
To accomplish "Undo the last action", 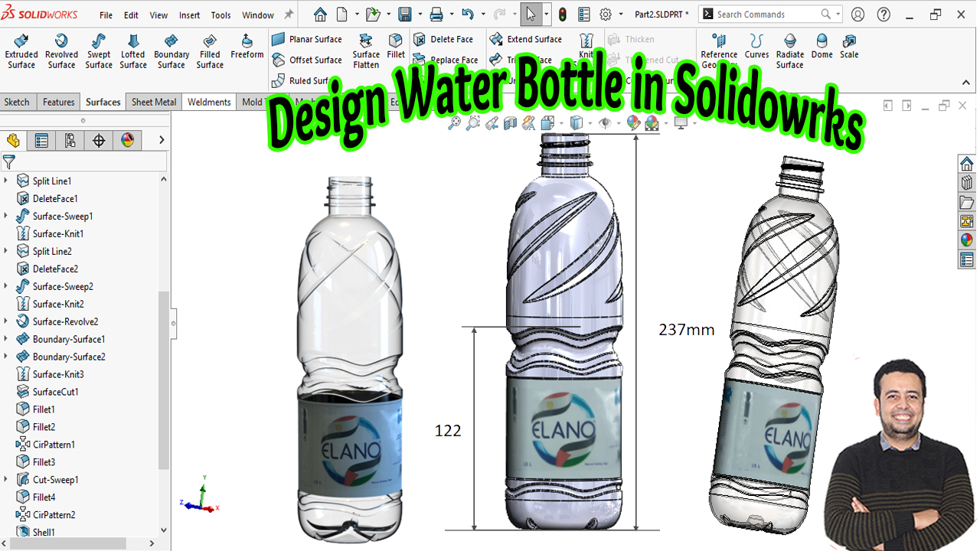I will click(468, 15).
